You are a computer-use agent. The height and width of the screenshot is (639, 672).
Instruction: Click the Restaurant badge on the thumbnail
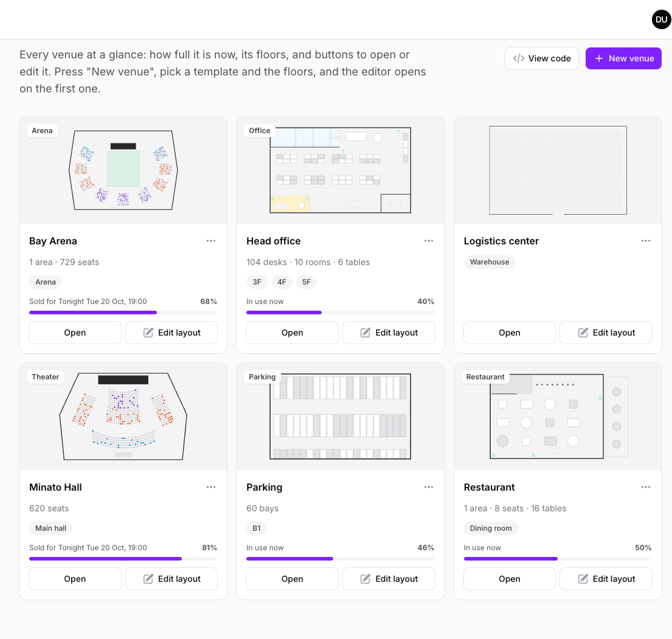(x=485, y=377)
